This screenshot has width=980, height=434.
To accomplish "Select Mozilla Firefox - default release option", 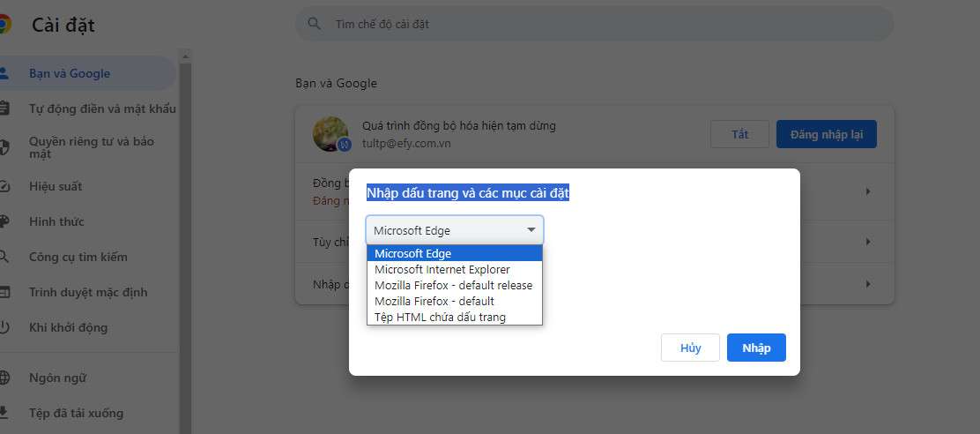I will [x=455, y=285].
